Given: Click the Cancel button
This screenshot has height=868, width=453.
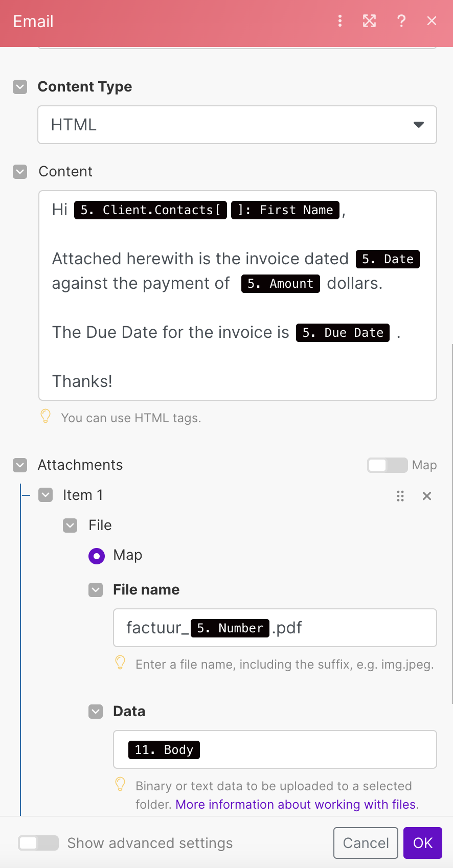Looking at the screenshot, I should [x=366, y=843].
